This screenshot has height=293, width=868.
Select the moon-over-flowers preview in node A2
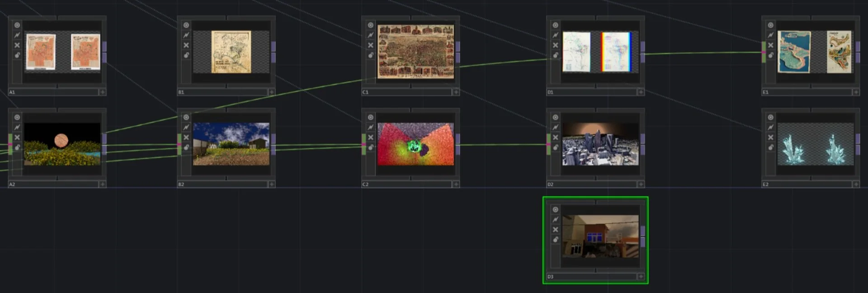point(62,144)
